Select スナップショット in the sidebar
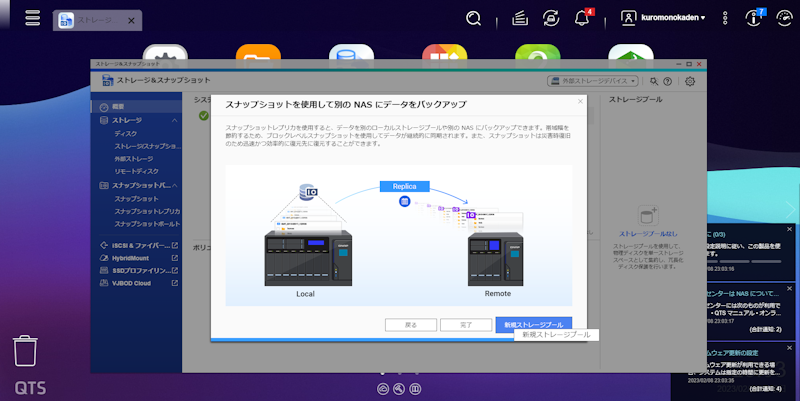This screenshot has height=401, width=800. pos(136,199)
